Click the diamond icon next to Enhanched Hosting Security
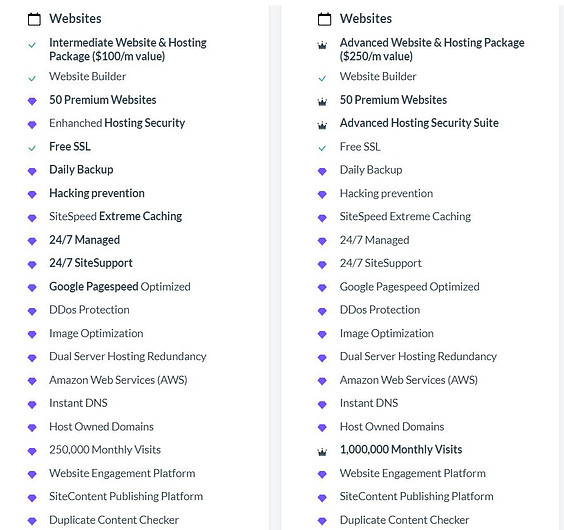564x530 pixels. (x=32, y=125)
